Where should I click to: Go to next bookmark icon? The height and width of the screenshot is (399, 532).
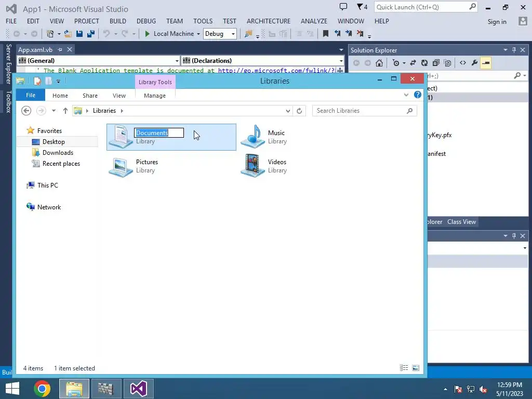[x=349, y=34]
